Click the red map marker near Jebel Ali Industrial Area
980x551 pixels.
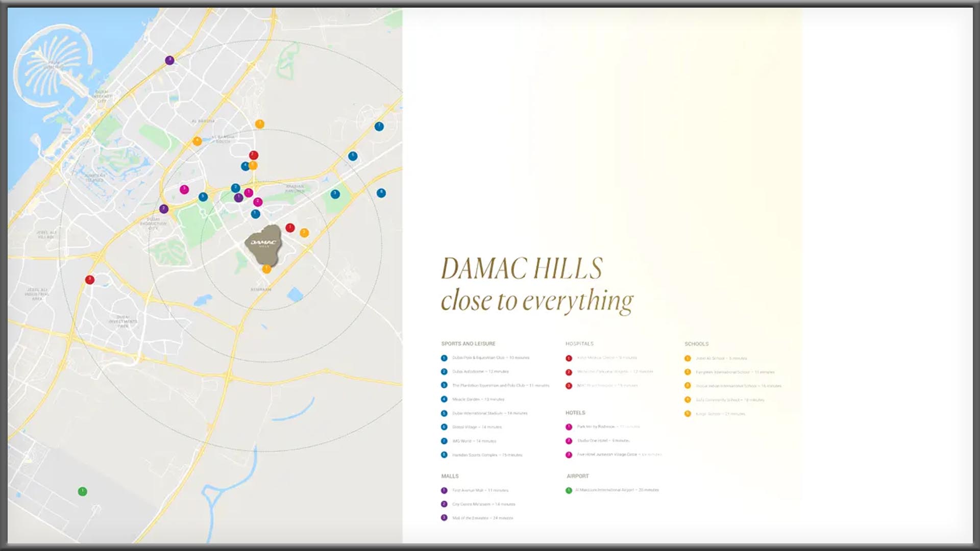click(90, 280)
